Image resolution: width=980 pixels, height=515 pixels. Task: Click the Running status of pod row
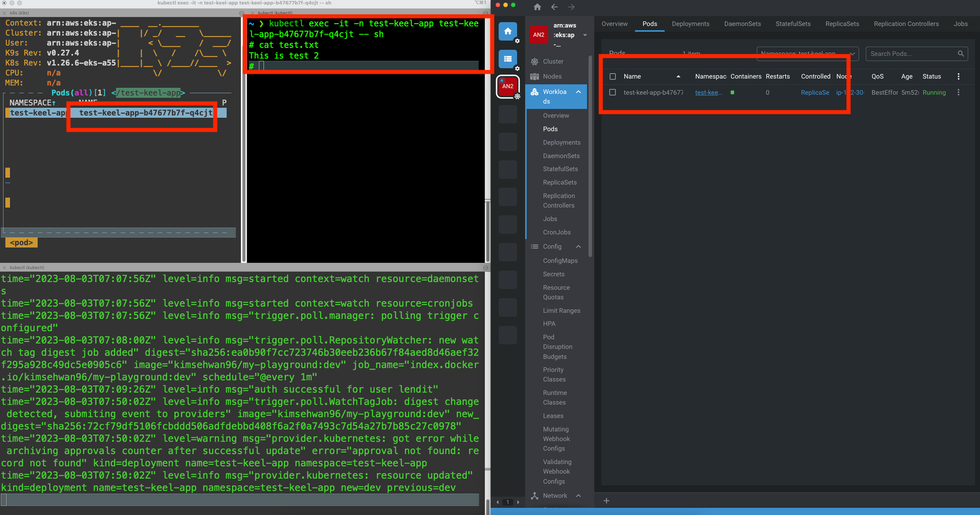pos(934,93)
